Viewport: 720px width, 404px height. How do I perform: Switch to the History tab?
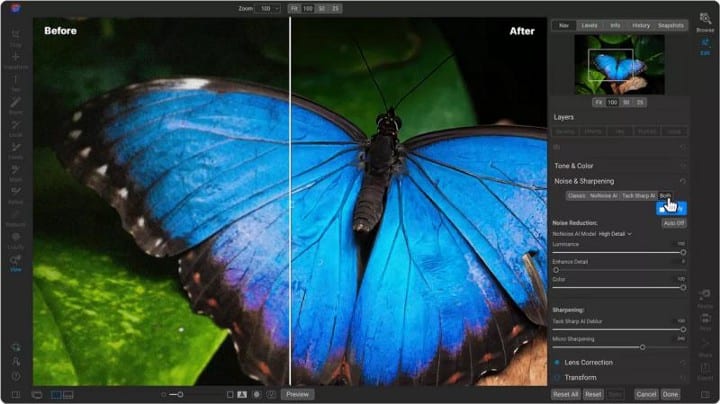pyautogui.click(x=641, y=26)
